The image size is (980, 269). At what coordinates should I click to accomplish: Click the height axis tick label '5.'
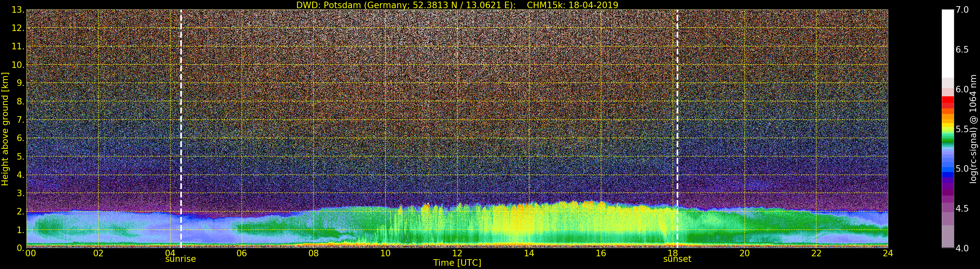21,156
